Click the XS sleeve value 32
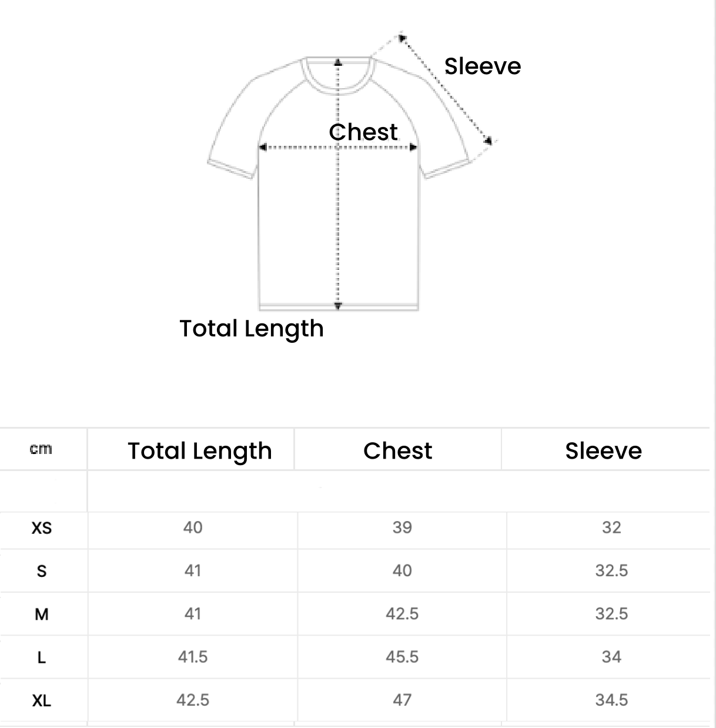716x728 pixels. click(x=611, y=527)
